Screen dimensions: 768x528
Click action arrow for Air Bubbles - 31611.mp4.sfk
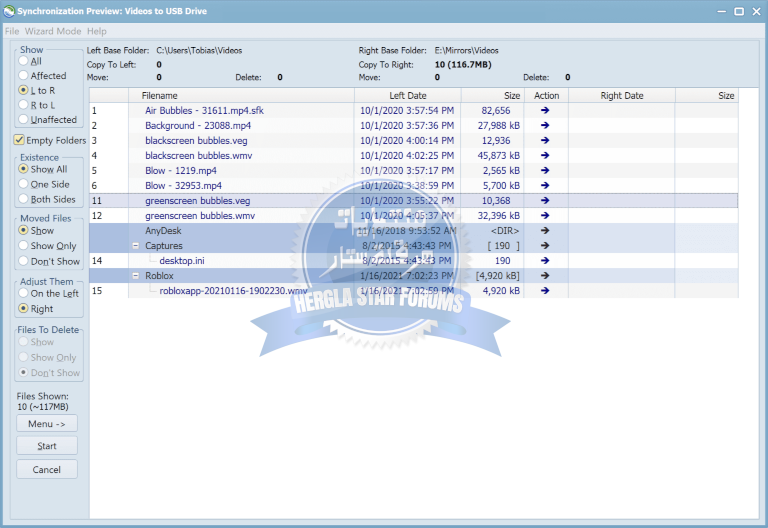[x=545, y=111]
